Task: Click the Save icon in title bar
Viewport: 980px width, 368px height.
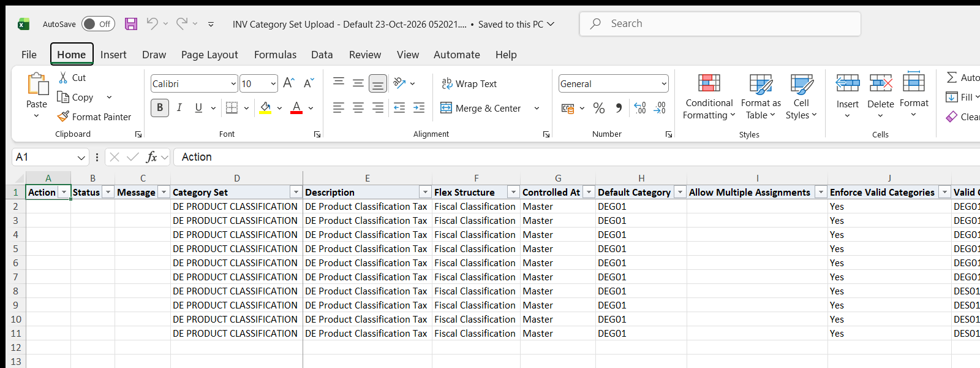Action: (x=131, y=24)
